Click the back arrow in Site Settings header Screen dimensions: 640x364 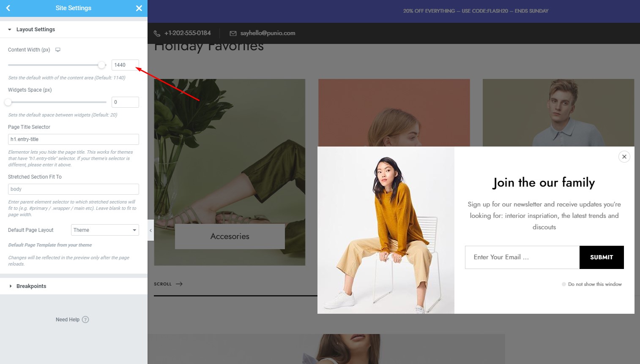coord(8,8)
